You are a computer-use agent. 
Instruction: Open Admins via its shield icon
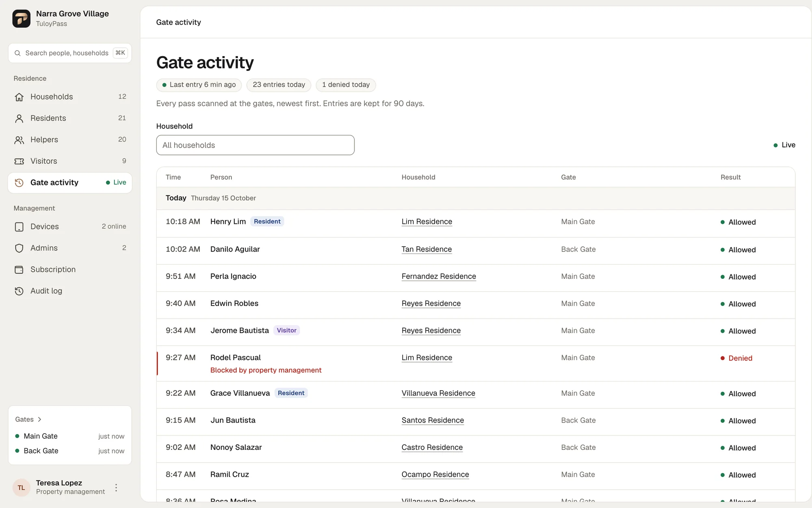tap(19, 248)
